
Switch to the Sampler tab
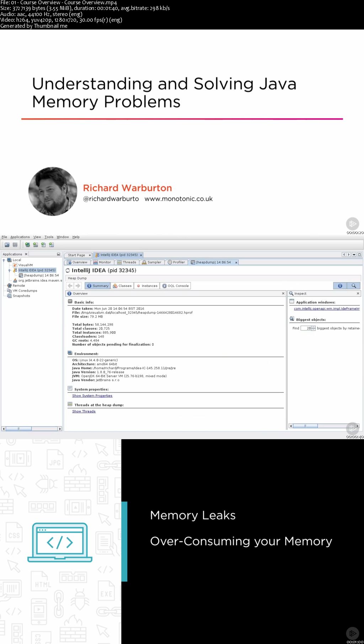(151, 262)
